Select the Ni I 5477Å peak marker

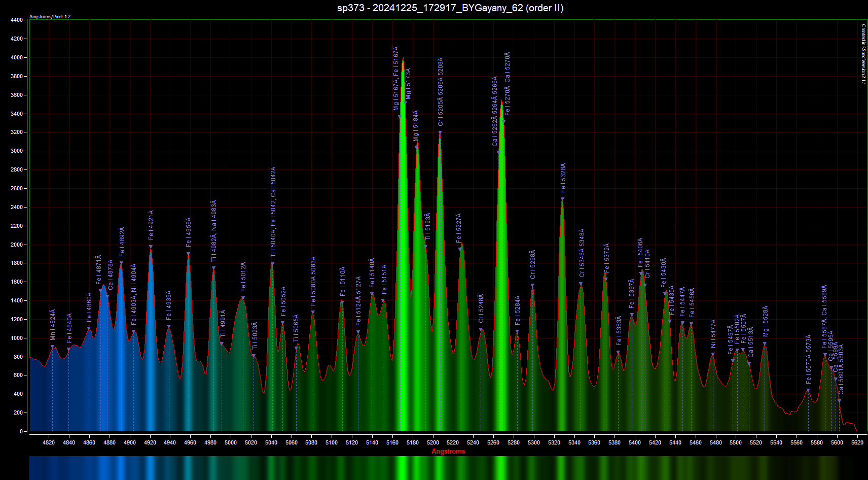pyautogui.click(x=713, y=355)
